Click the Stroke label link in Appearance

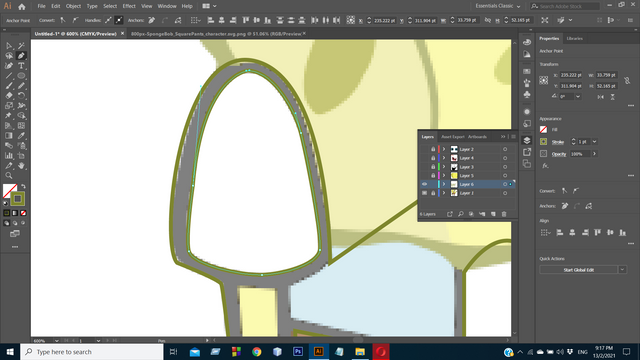pos(558,142)
